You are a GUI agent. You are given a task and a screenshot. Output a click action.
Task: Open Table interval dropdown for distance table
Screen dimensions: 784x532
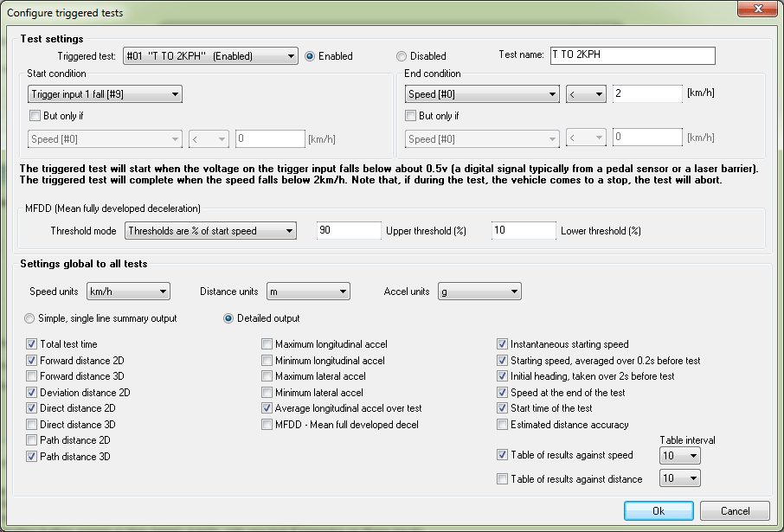tap(680, 478)
